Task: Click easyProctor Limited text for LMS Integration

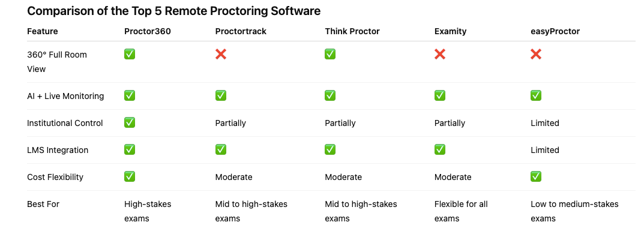Action: click(545, 151)
